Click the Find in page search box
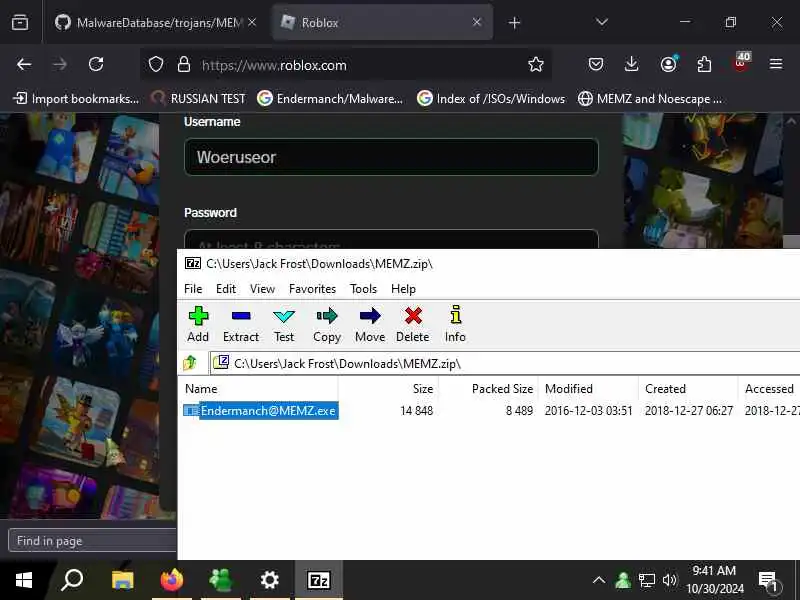 (x=93, y=540)
